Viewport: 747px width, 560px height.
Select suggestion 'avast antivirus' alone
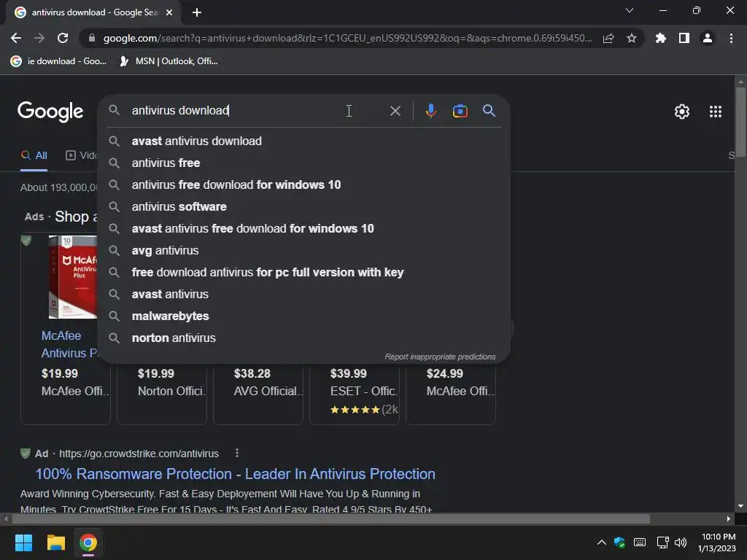[304, 295]
